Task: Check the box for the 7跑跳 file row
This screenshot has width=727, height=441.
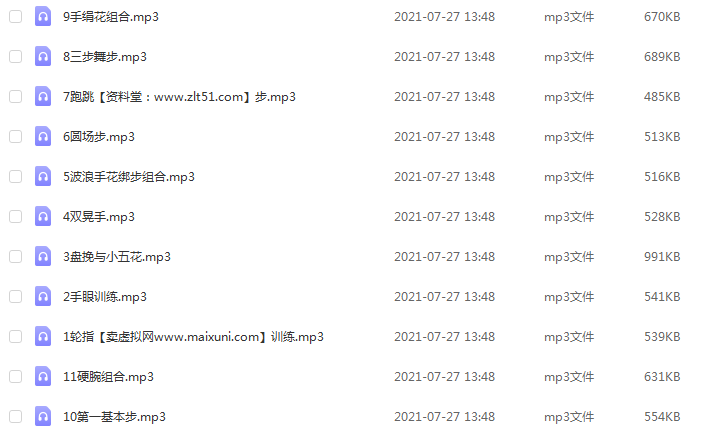Action: (16, 96)
